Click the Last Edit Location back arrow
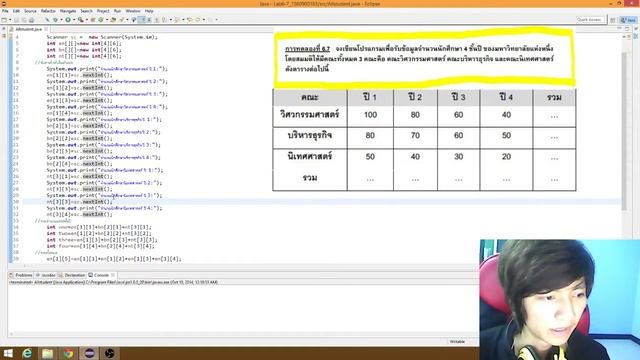Image resolution: width=640 pixels, height=360 pixels. 190,20
